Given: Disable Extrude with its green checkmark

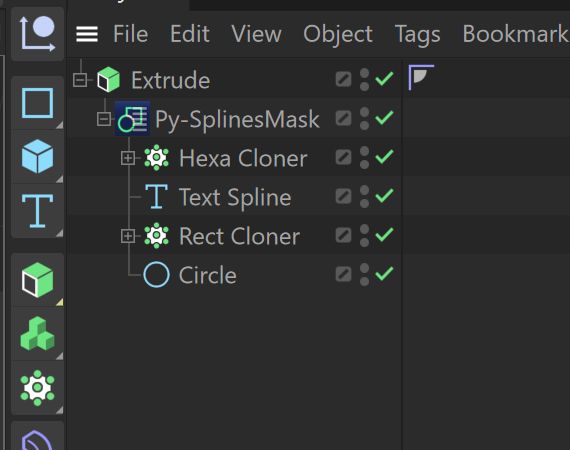Looking at the screenshot, I should [x=384, y=79].
